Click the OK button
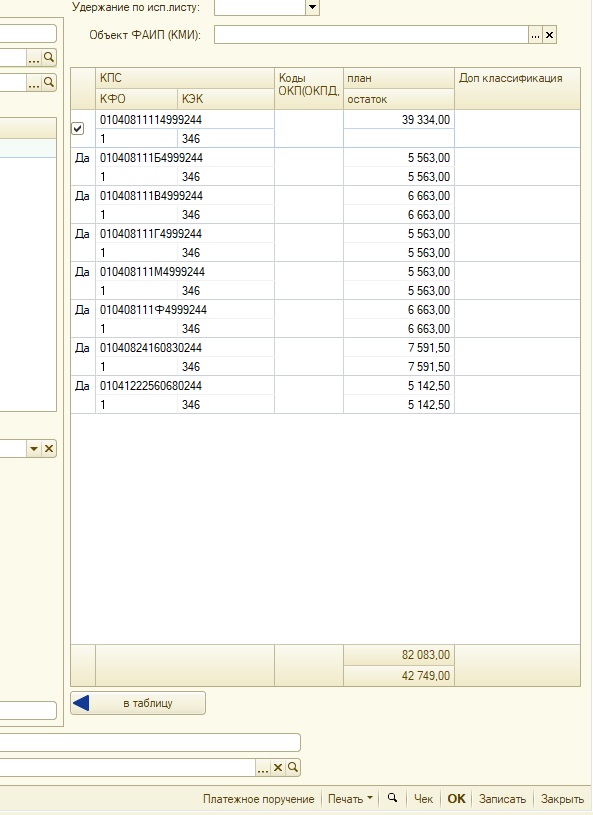 point(456,799)
